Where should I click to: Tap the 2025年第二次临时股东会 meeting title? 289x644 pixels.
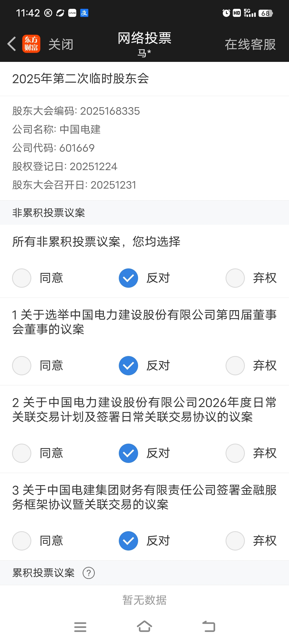click(81, 79)
